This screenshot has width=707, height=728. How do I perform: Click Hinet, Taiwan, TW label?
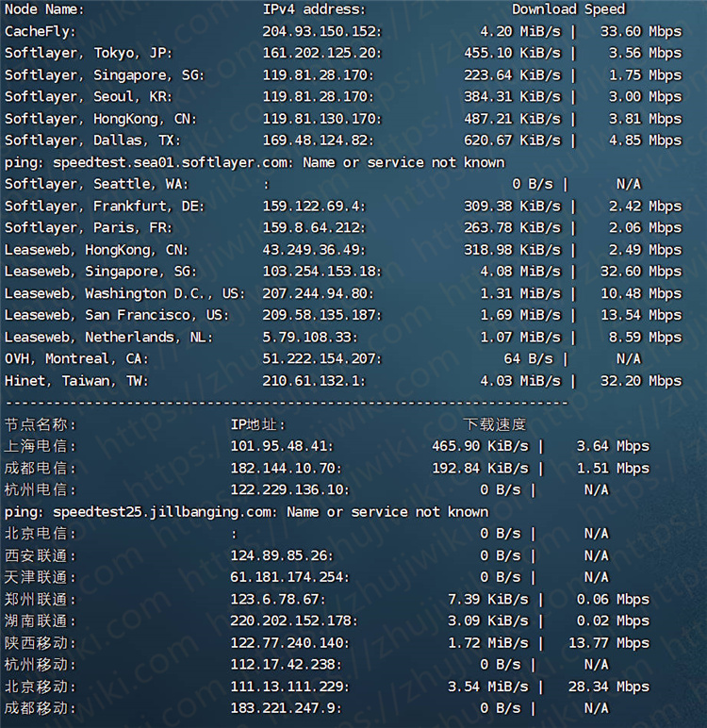pos(76,381)
